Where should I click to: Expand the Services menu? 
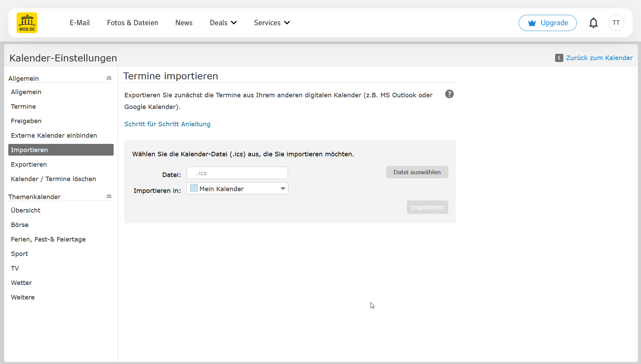[x=272, y=23]
